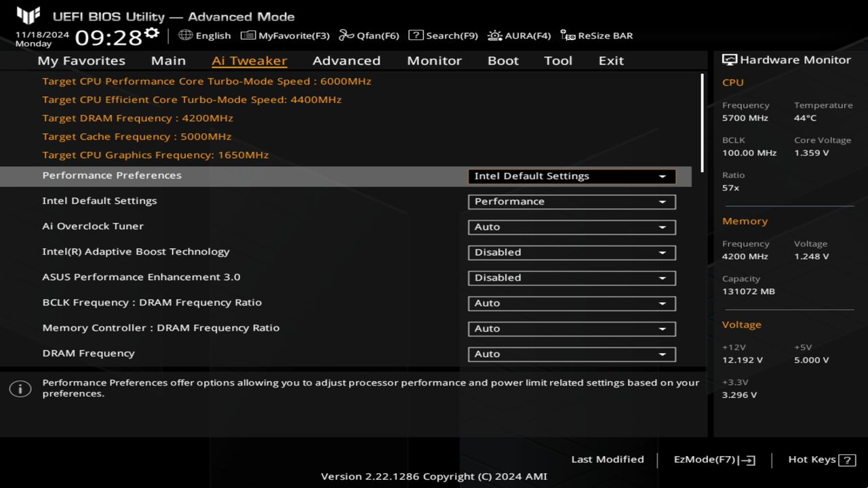
Task: Expand Intel Default Settings Performance dropdown
Action: pyautogui.click(x=572, y=201)
